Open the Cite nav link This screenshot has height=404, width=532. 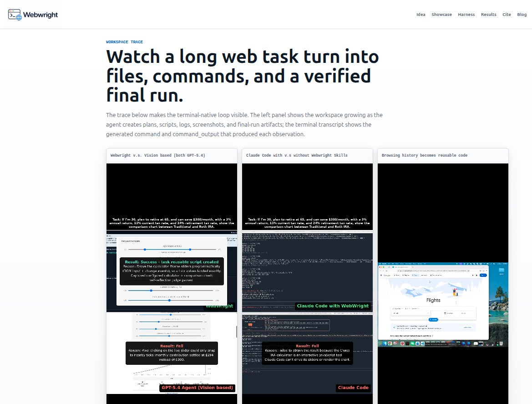pos(507,15)
